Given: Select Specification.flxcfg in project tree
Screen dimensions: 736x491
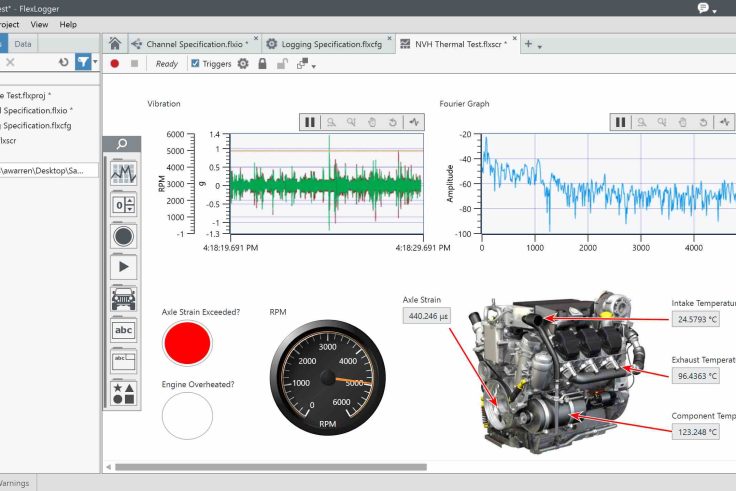Looking at the screenshot, I should click(36, 125).
